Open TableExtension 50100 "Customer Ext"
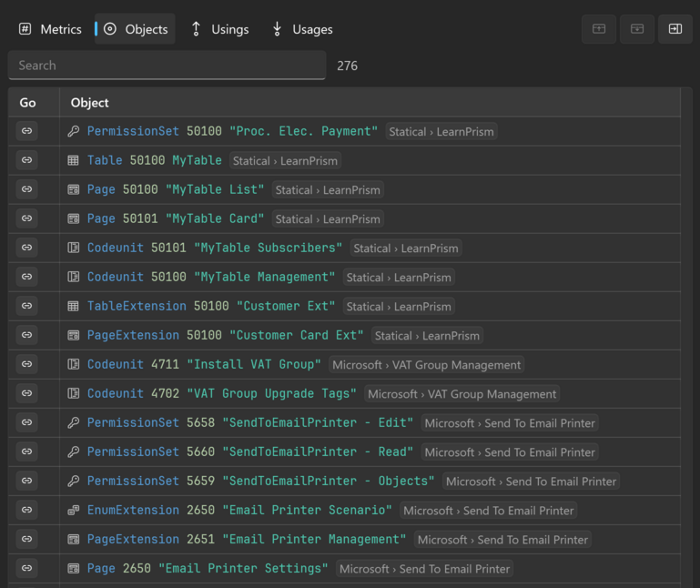The width and height of the screenshot is (700, 588). pos(211,306)
